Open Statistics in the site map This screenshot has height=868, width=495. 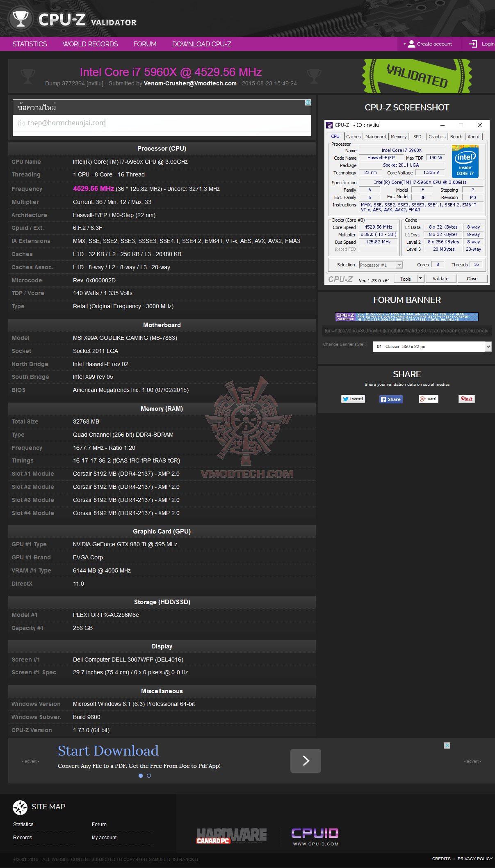pyautogui.click(x=23, y=824)
